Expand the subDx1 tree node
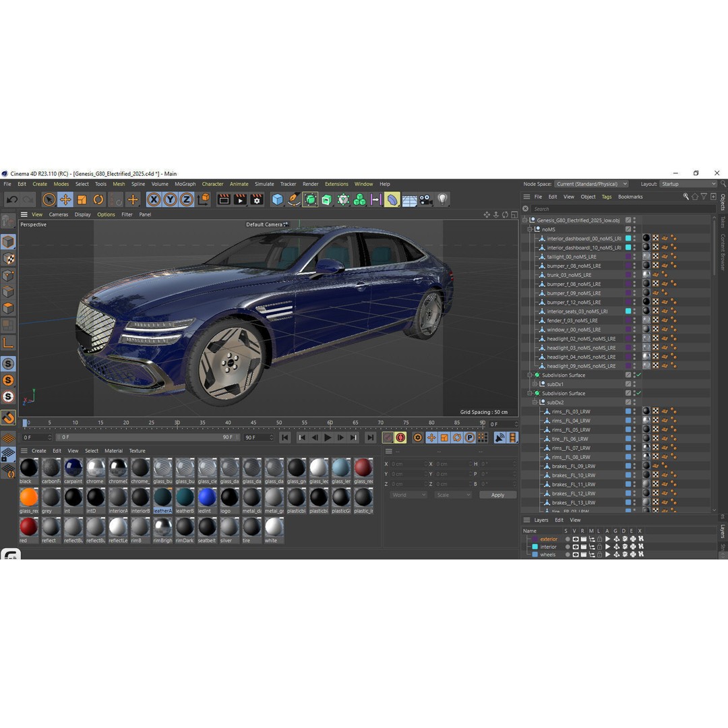The width and height of the screenshot is (728, 728). click(x=535, y=384)
